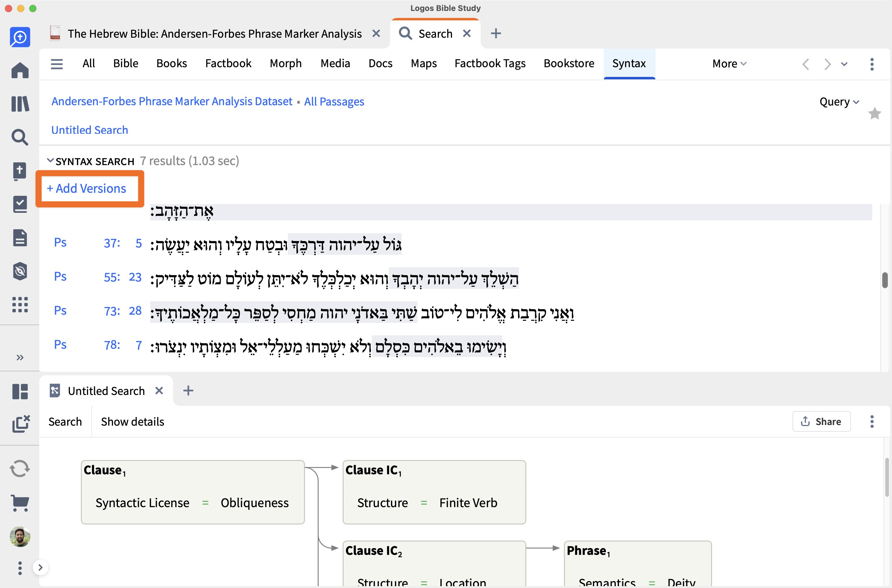Add a new tab in top panel
Screen dimensions: 892x588
(x=496, y=34)
